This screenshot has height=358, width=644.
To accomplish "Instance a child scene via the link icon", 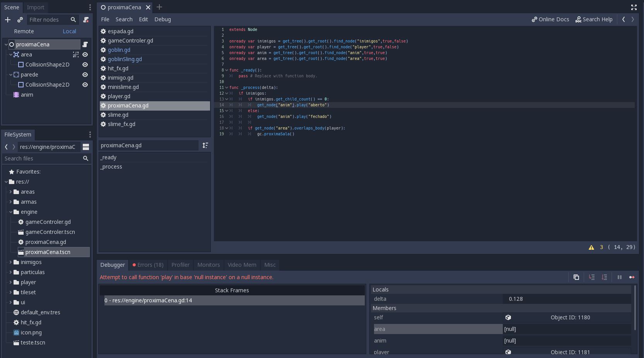I will [x=20, y=20].
